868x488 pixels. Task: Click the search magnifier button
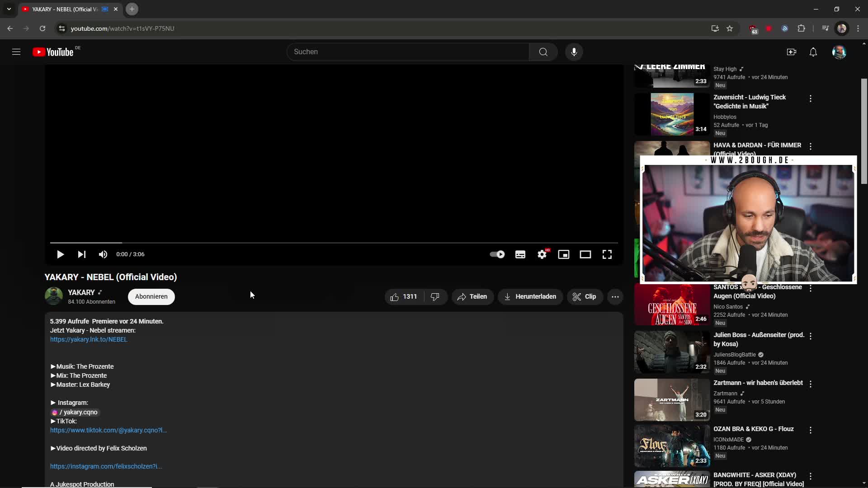(543, 52)
